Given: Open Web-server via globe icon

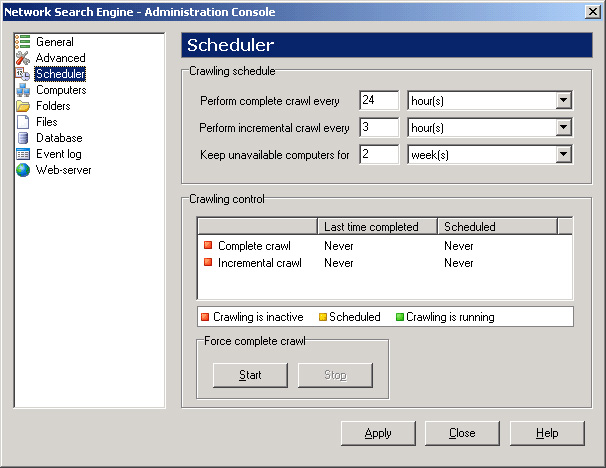Looking at the screenshot, I should coord(23,170).
